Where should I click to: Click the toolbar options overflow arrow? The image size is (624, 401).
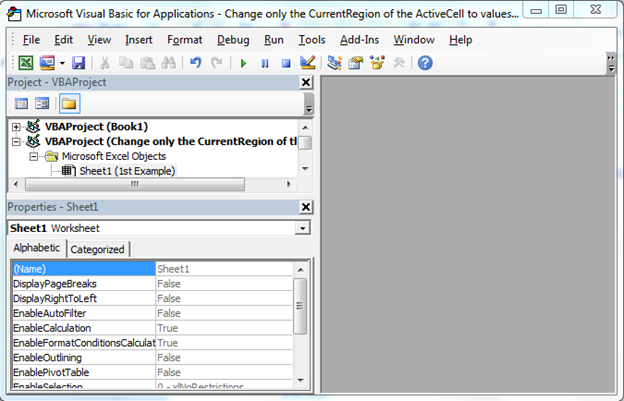click(611, 63)
